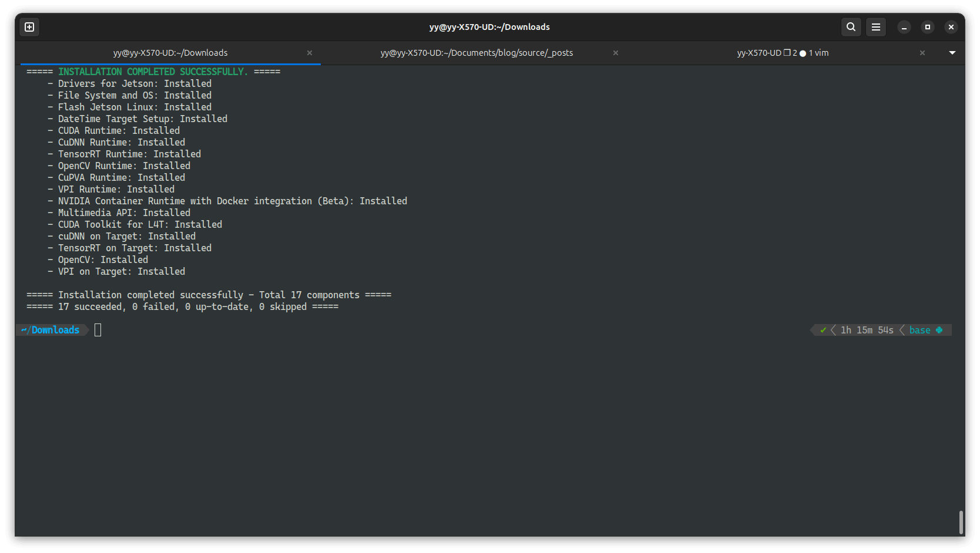980x553 pixels.
Task: Click the cuDNN on Target line
Action: click(122, 236)
